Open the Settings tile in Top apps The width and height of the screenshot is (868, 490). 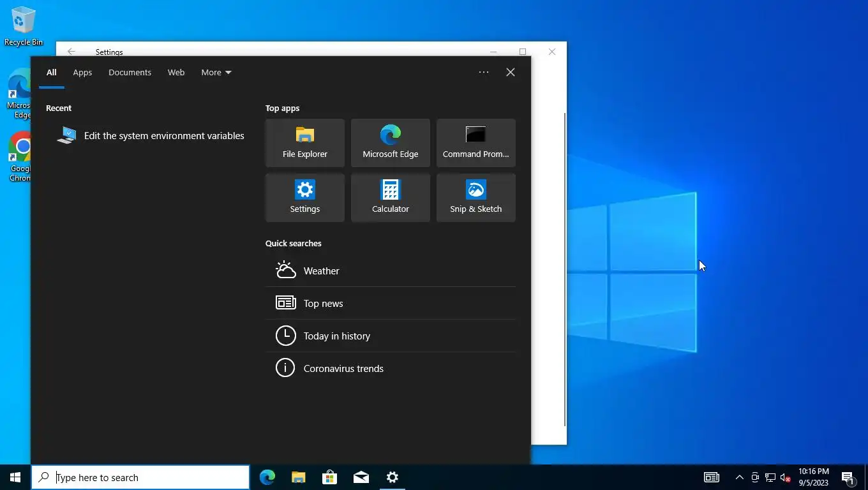(x=305, y=198)
